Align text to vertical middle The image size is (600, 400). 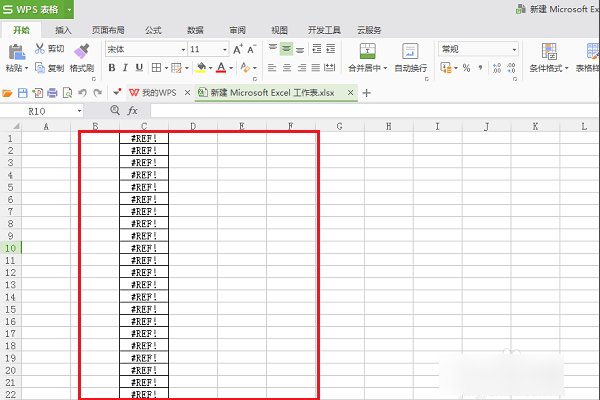coord(286,49)
